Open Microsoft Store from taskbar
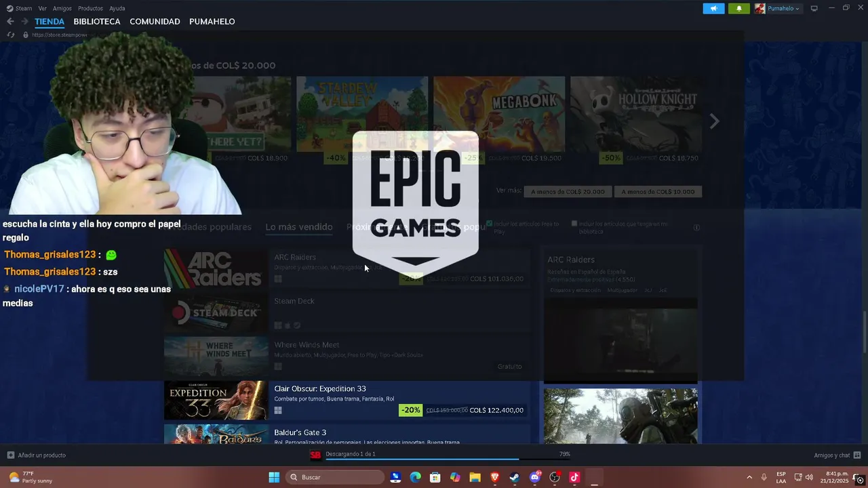868x488 pixels. click(435, 477)
